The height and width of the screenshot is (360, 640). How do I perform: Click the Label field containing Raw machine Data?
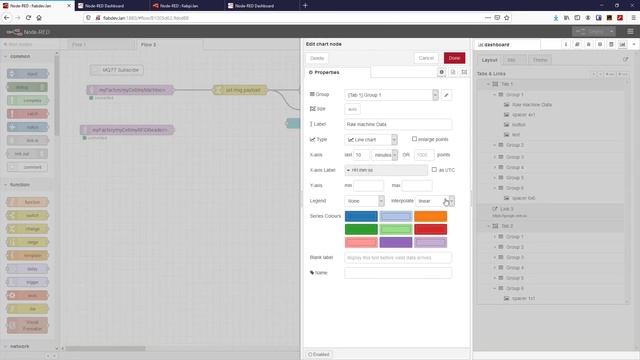pos(398,124)
